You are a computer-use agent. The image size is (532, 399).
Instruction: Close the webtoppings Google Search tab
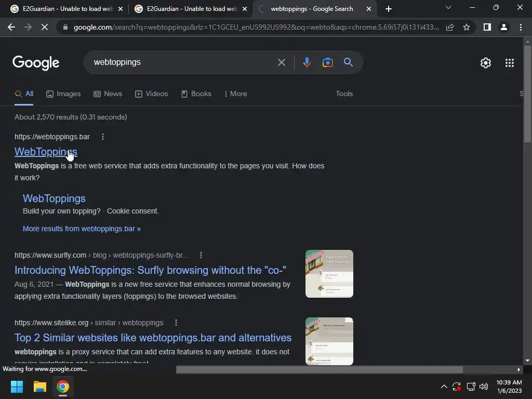pos(368,9)
